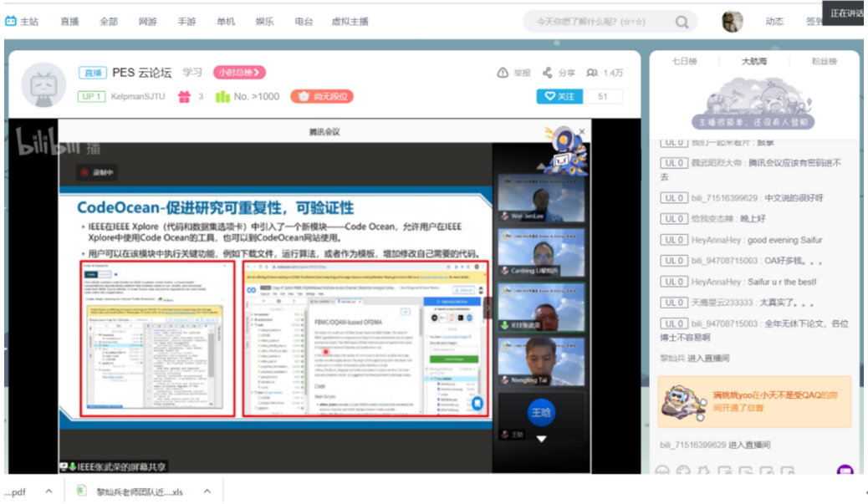Viewport: 868px width, 504px height.
Task: Click the pilot mascot in orange announcement
Action: (x=683, y=403)
